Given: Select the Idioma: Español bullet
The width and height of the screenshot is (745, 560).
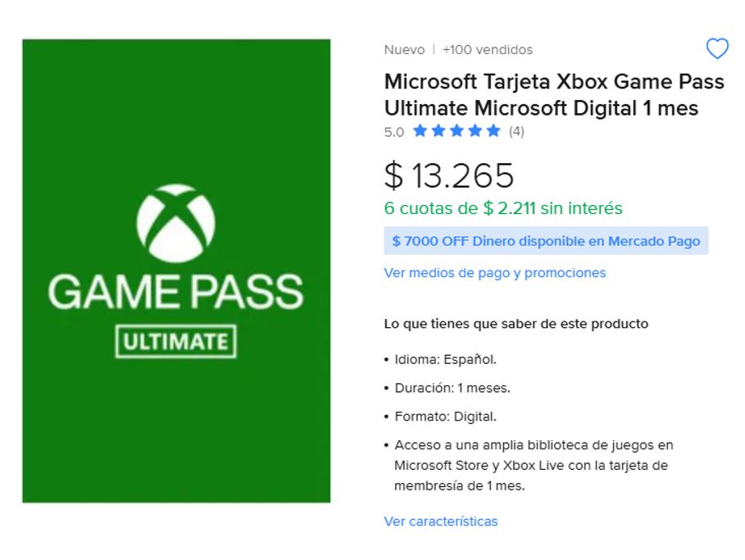Looking at the screenshot, I should tap(445, 359).
